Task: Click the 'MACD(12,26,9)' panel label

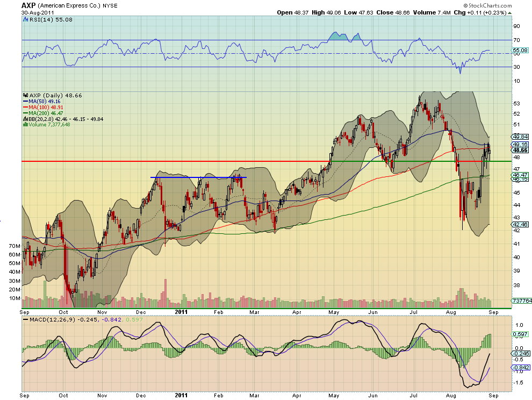Action: pyautogui.click(x=53, y=319)
